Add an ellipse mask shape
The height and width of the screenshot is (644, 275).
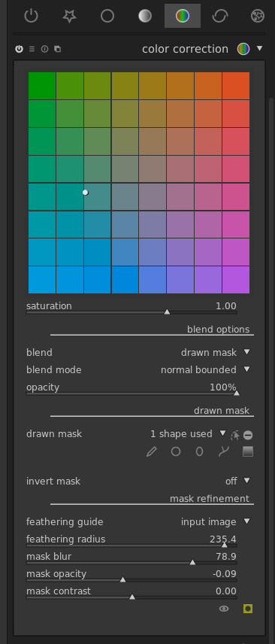pyautogui.click(x=199, y=452)
